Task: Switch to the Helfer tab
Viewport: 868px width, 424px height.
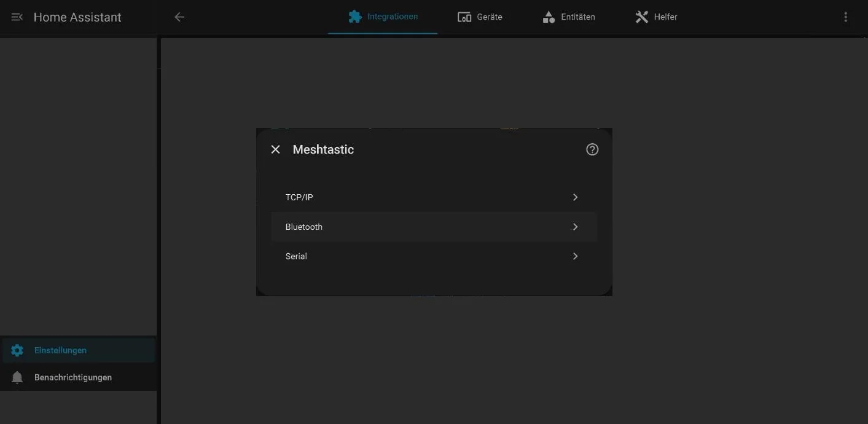Action: (656, 17)
